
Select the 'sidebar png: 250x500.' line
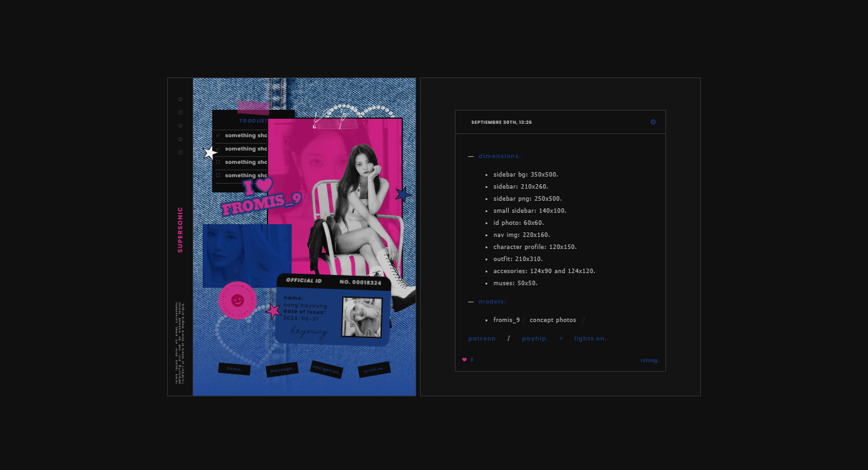(527, 199)
